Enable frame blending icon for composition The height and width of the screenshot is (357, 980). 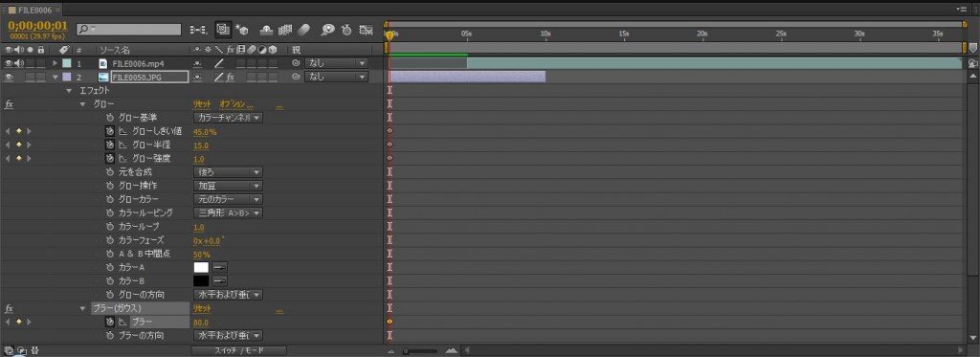[x=285, y=30]
